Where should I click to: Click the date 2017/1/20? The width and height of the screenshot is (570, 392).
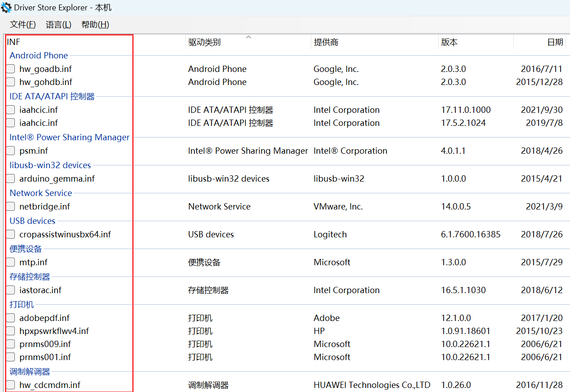pos(542,318)
